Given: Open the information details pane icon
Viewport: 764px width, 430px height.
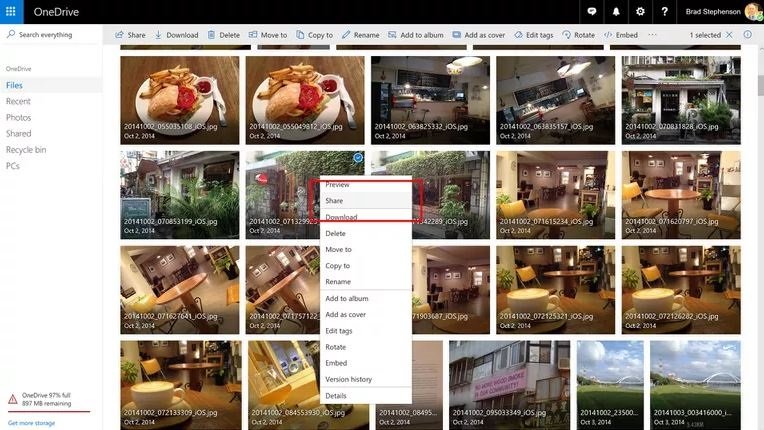Looking at the screenshot, I should coord(747,35).
